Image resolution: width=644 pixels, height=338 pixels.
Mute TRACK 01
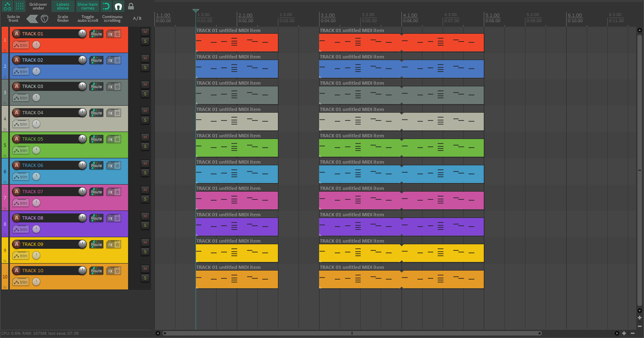[x=145, y=32]
